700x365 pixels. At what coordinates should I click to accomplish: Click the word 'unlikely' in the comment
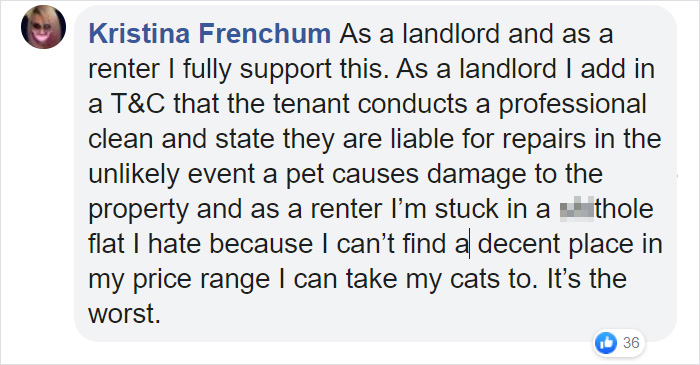coord(133,175)
